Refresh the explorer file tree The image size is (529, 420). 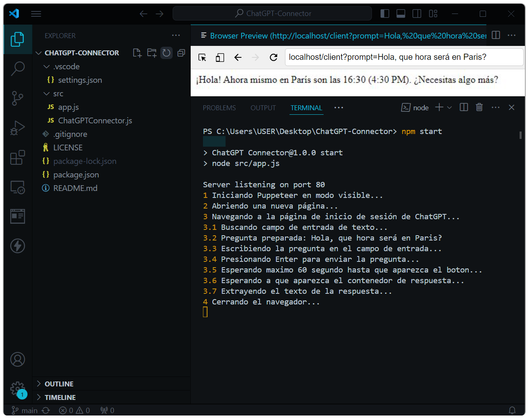[166, 53]
